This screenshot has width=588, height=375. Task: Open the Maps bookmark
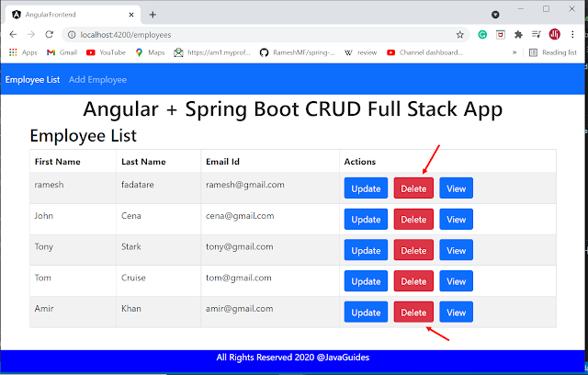tap(150, 52)
